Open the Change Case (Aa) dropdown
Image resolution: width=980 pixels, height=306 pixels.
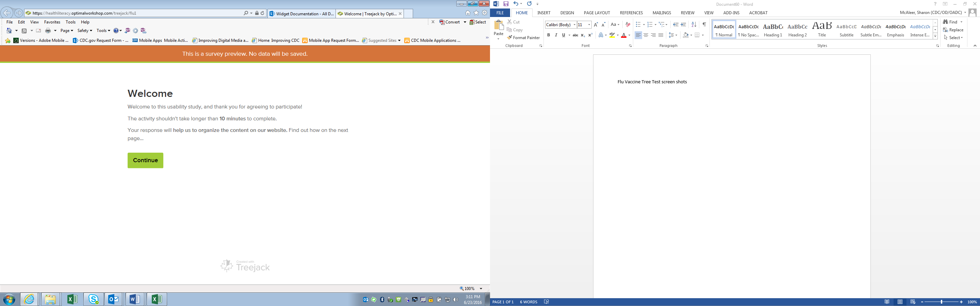click(x=615, y=25)
